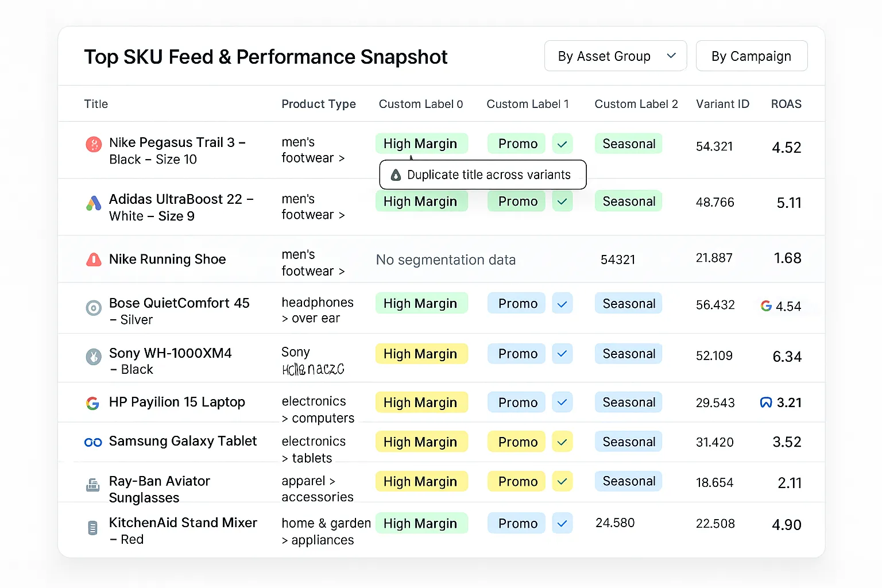Expand men's footwear in Adidas UltraBoost row
882x588 pixels.
tap(313, 207)
